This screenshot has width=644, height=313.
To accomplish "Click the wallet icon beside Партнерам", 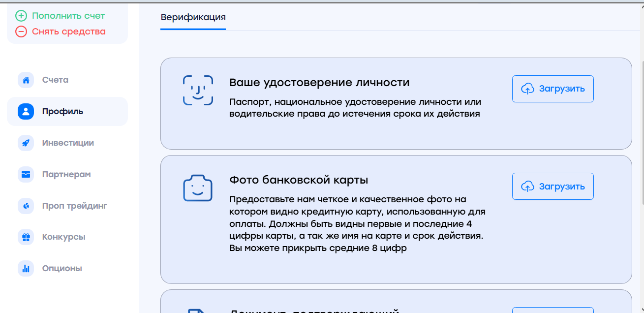I will [26, 175].
